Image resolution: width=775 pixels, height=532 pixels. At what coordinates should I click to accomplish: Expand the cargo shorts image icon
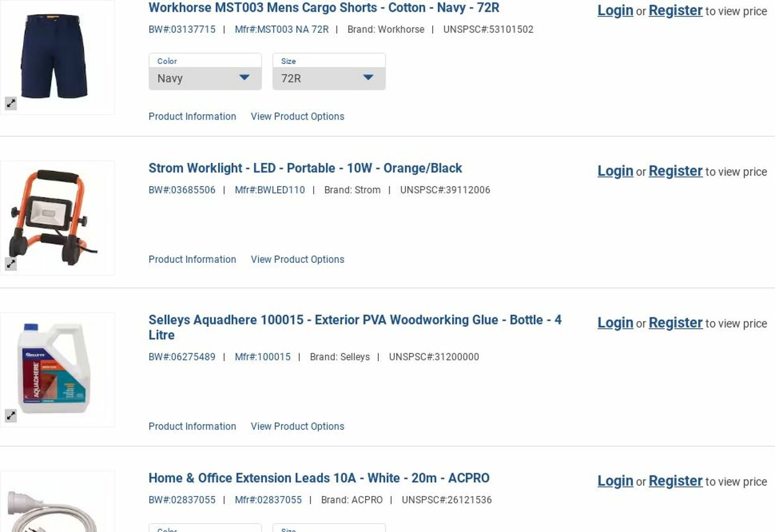[x=11, y=104]
